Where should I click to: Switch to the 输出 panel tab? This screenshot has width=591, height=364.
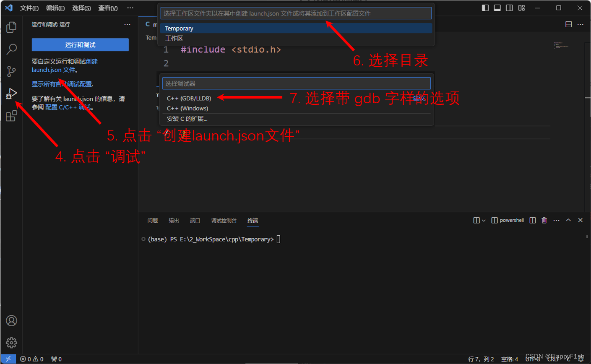(174, 221)
